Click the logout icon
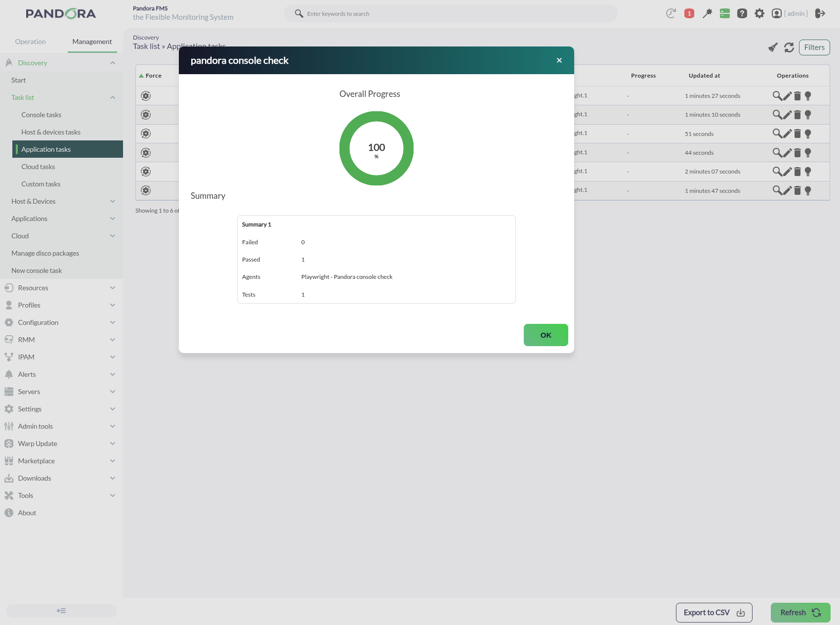This screenshot has width=840, height=625. [x=820, y=13]
